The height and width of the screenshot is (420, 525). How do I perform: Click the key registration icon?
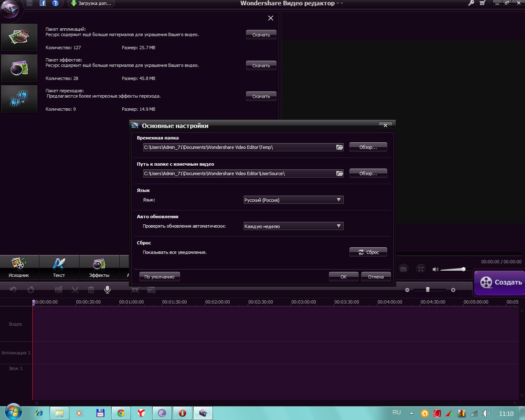click(x=471, y=3)
